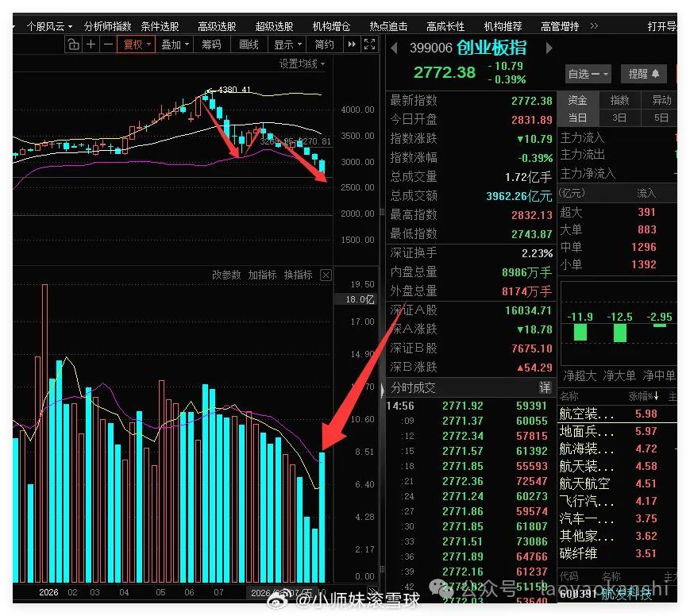Open the 叠加 dropdown
Image resolution: width=690 pixels, height=616 pixels.
(x=175, y=44)
